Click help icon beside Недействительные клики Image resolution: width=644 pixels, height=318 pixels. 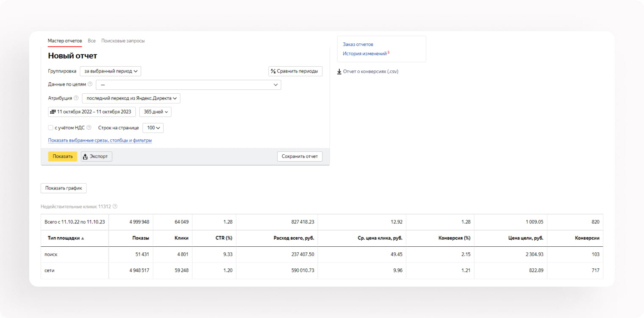point(115,206)
